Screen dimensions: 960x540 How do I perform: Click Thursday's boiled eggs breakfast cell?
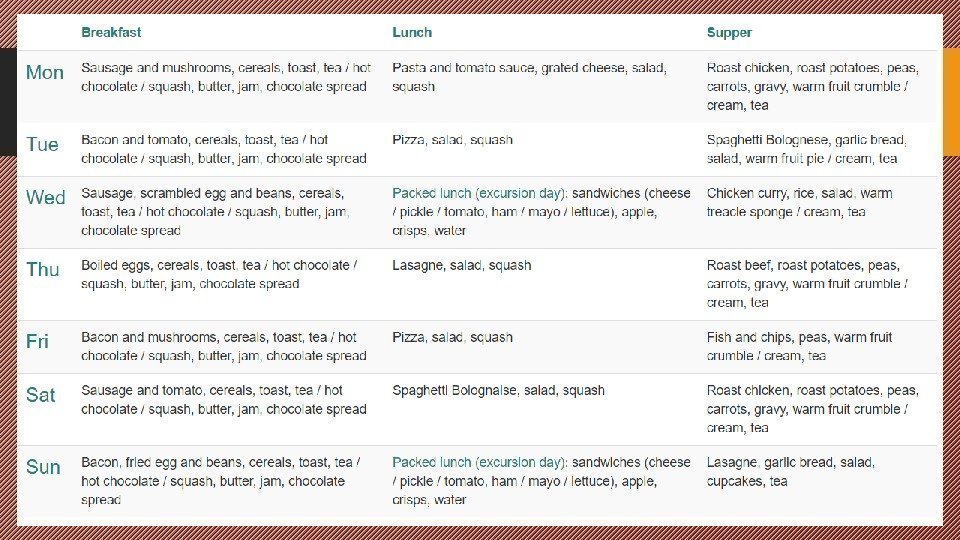pos(218,274)
